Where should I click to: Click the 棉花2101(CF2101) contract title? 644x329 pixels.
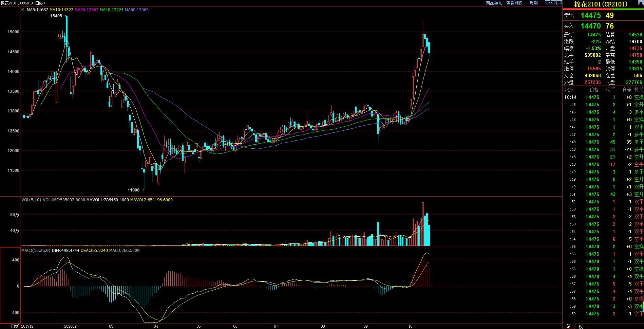click(600, 4)
